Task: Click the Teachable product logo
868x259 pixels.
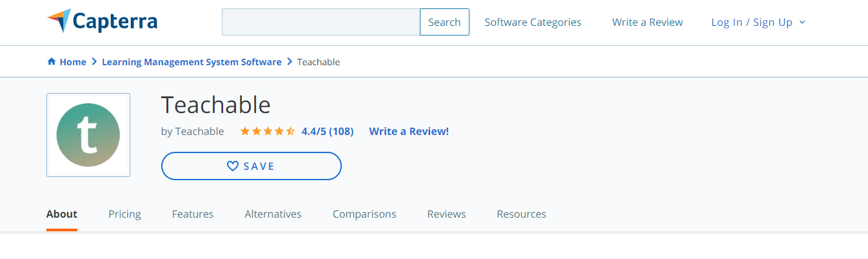Action: tap(88, 135)
